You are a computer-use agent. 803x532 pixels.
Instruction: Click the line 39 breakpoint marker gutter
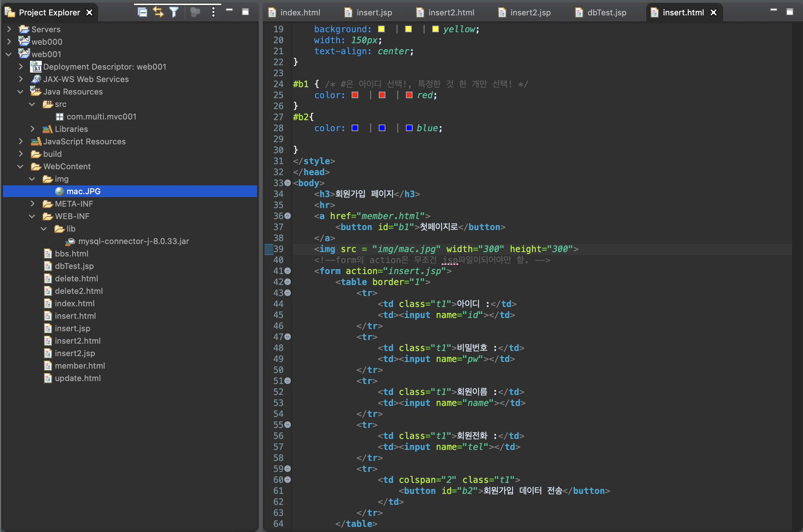coord(269,249)
